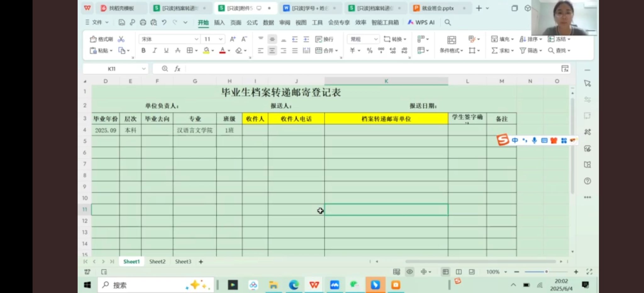Click the Cut scissors icon
This screenshot has width=644, height=293.
[121, 39]
